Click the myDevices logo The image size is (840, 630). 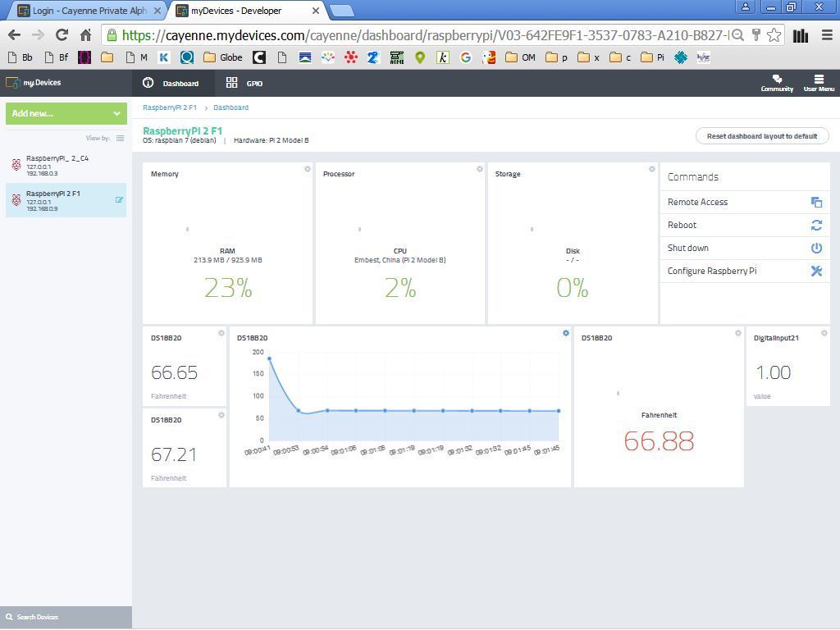(x=33, y=83)
